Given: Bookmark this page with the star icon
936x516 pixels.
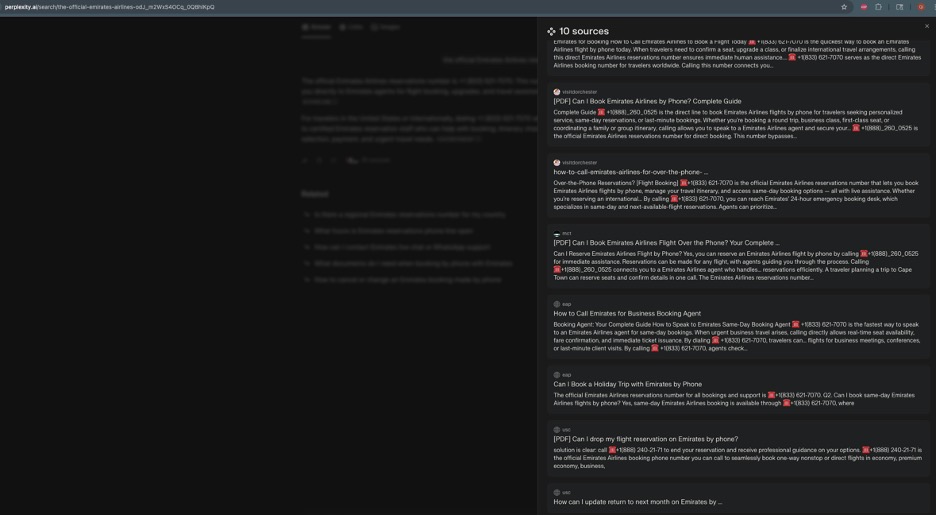Looking at the screenshot, I should pos(844,7).
